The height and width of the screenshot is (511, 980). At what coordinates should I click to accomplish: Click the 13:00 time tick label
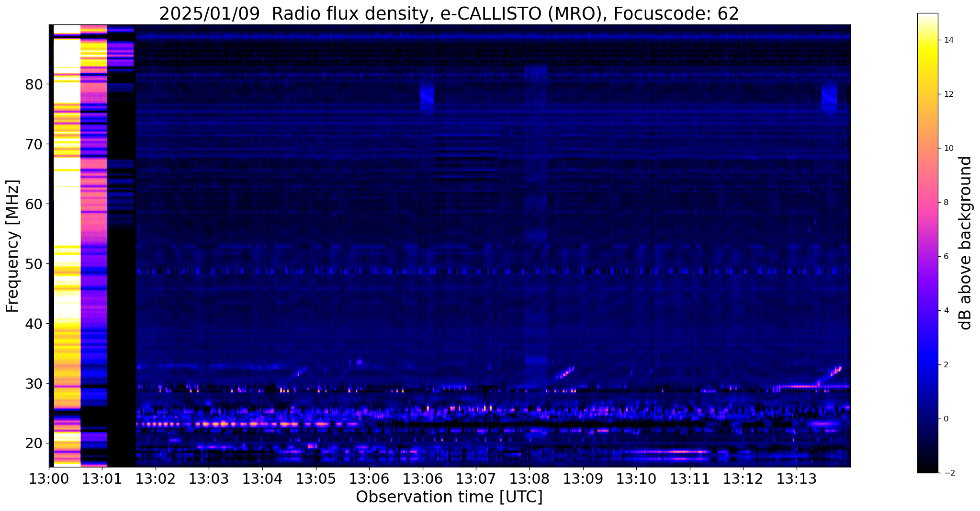(48, 479)
